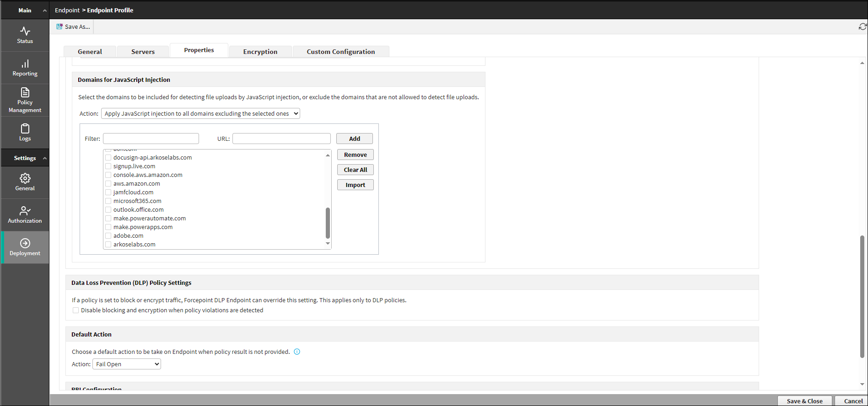Open the Reporting bar chart icon
Screen dimensions: 868x406
(25, 64)
